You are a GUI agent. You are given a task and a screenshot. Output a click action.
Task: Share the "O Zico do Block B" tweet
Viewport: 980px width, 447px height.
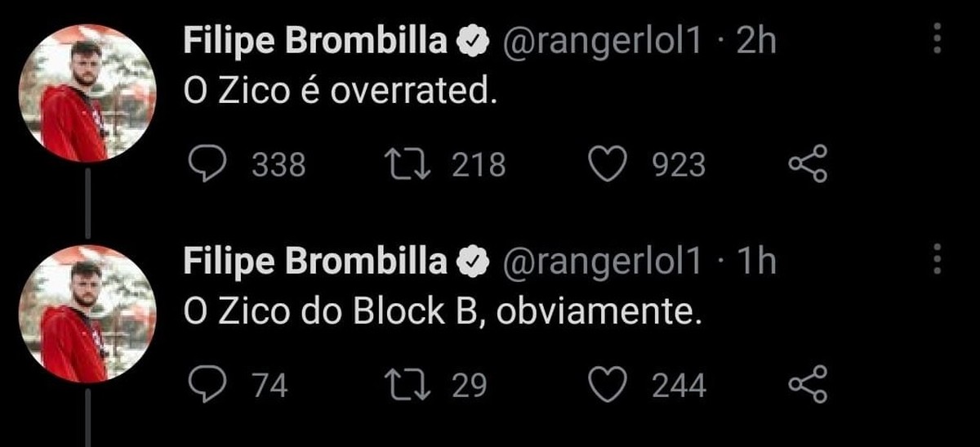click(x=808, y=385)
